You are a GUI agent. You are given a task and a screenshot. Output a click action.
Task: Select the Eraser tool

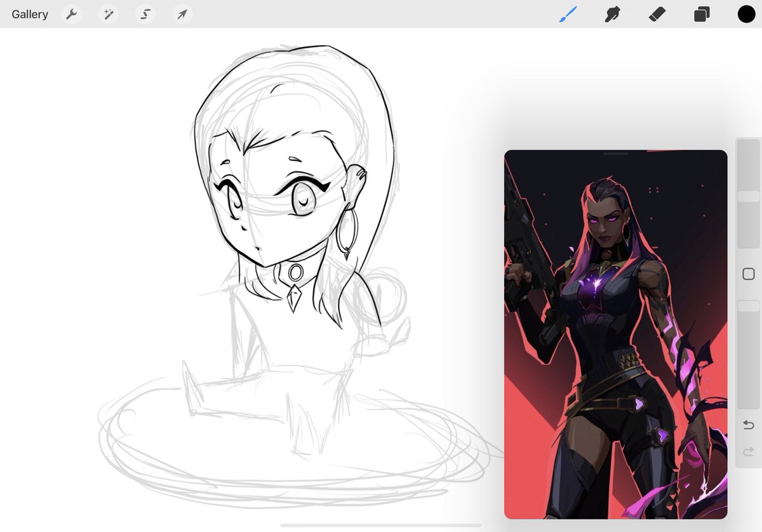coord(657,14)
